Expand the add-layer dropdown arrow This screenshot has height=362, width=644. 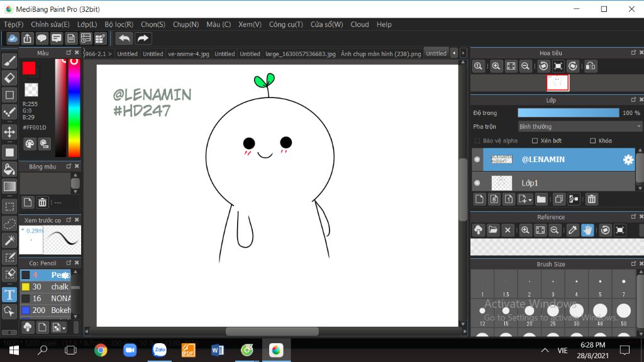click(530, 200)
